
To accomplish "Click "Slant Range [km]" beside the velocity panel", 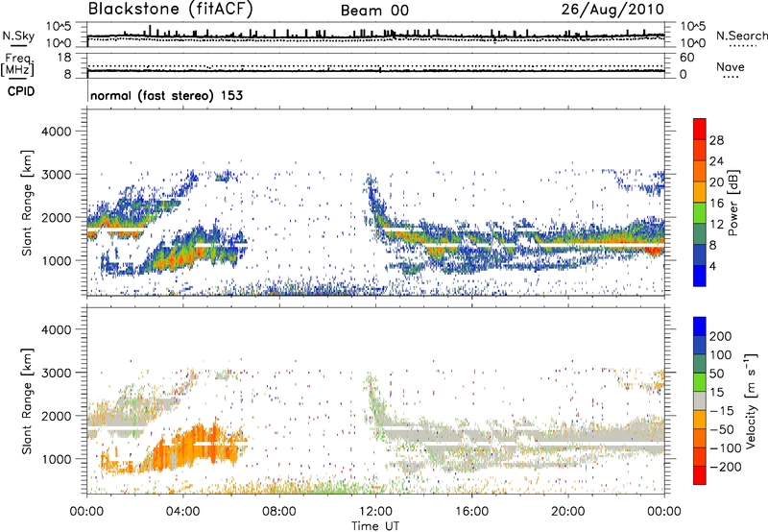I will tap(27, 400).
